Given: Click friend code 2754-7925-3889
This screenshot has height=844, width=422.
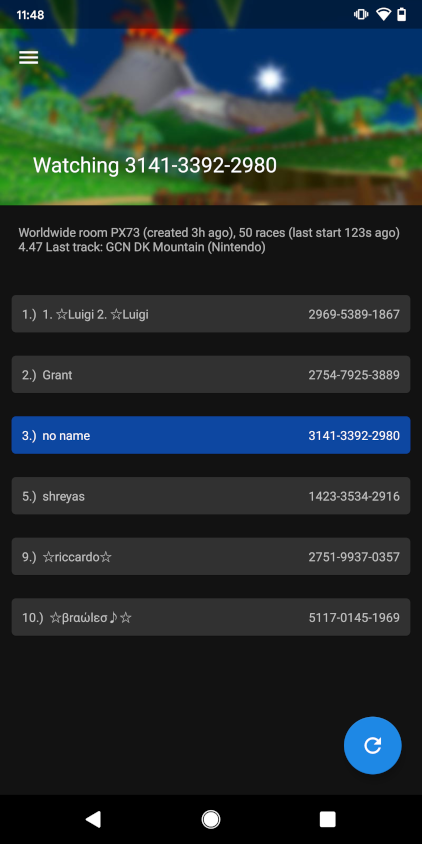Looking at the screenshot, I should coord(354,375).
